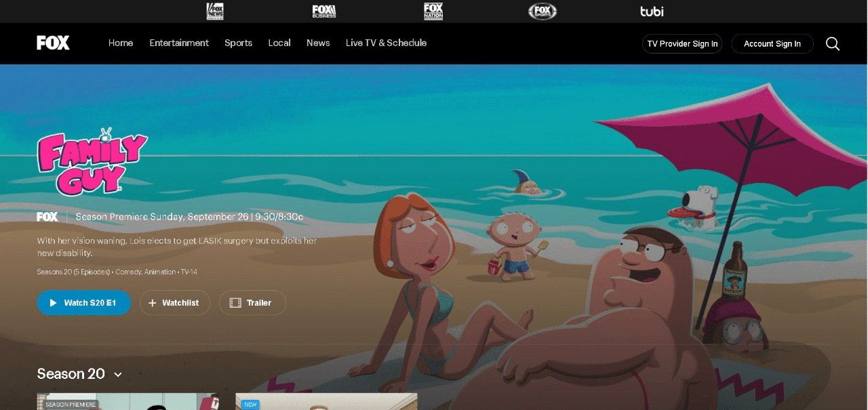Open the Season Premiere episode thumbnail
Viewport: 868px width, 410px height.
[128, 402]
